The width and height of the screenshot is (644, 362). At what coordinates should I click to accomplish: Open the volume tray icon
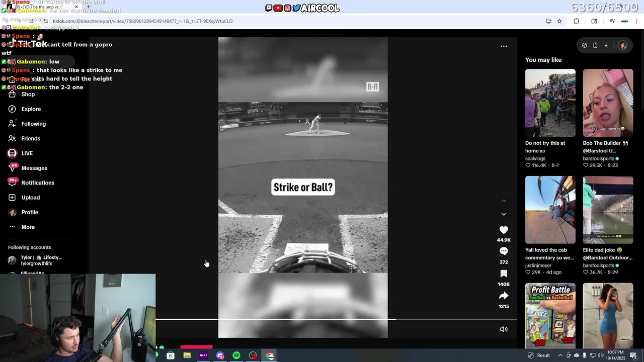coord(600,355)
